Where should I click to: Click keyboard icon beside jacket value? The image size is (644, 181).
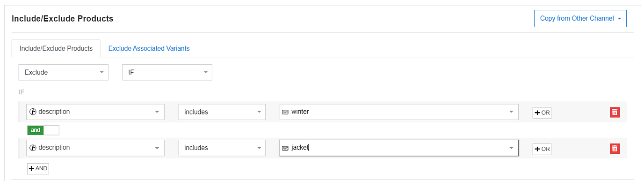285,148
